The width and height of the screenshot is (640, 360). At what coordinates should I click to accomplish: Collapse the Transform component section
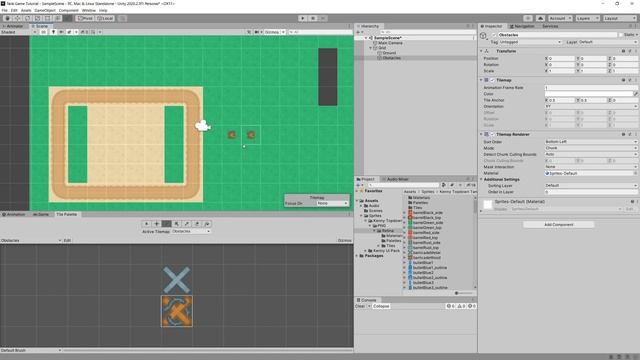[x=481, y=51]
